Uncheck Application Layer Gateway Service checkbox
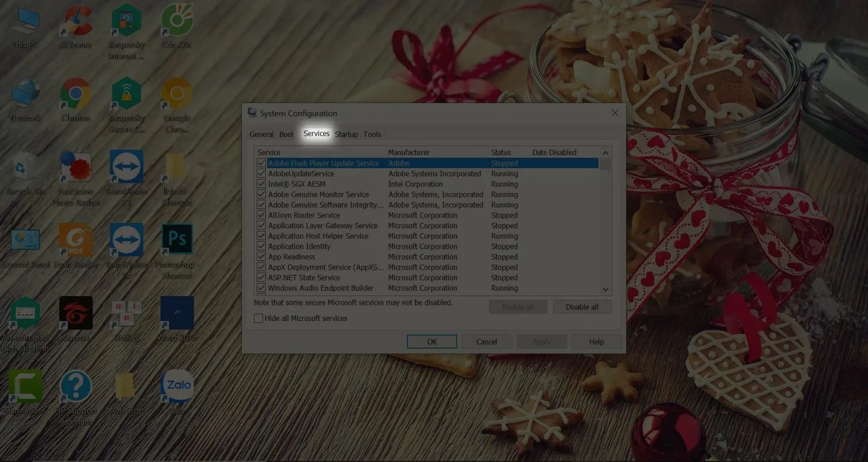868x462 pixels. click(261, 226)
